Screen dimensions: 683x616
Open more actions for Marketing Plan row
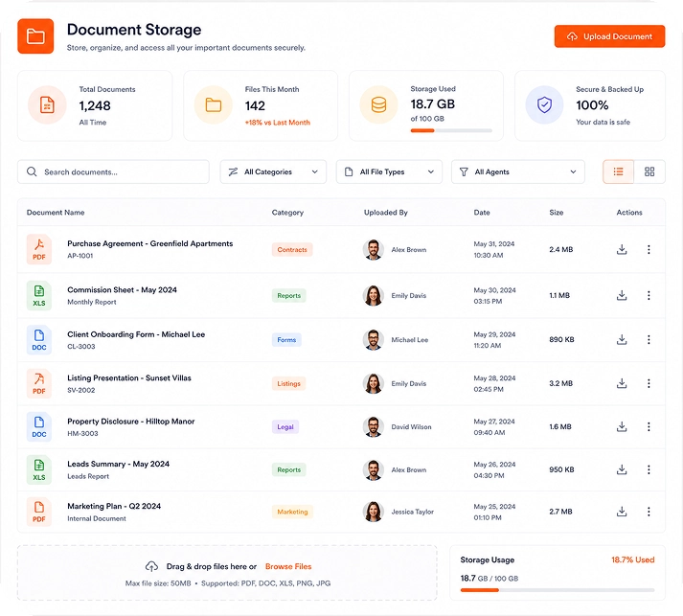click(649, 512)
